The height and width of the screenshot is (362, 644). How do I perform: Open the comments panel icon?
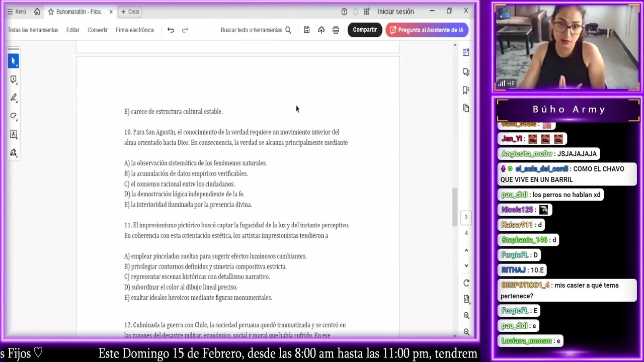tap(466, 72)
